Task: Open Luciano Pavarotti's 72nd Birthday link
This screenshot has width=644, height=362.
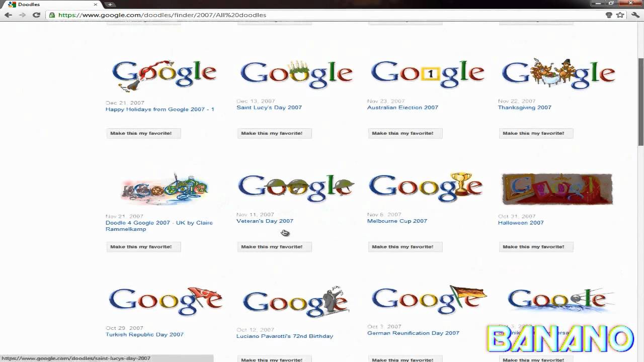Action: (285, 336)
